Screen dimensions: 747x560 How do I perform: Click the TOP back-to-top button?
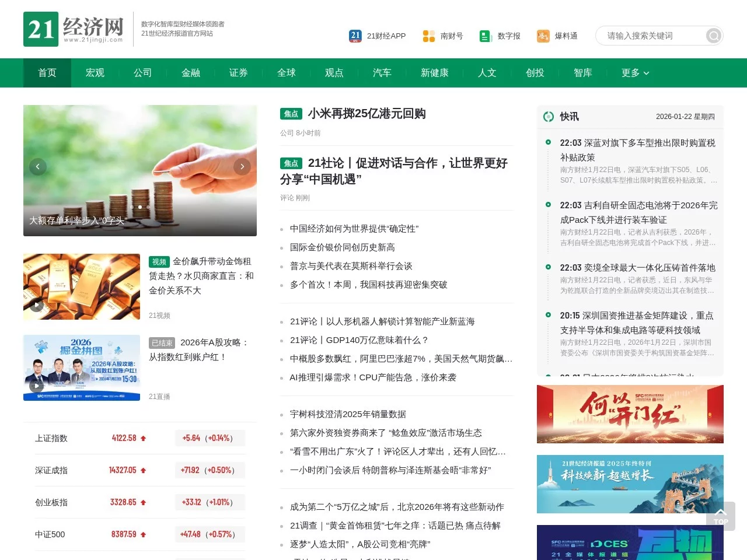coord(721,516)
